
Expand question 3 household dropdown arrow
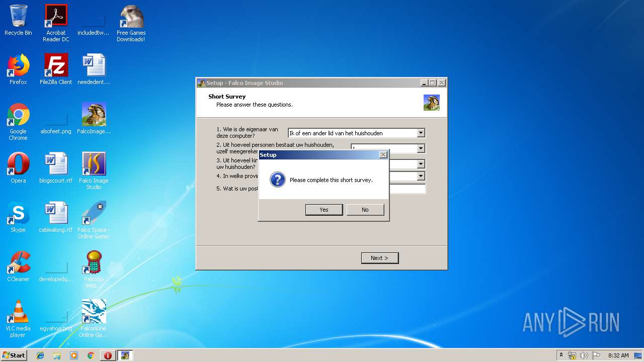421,164
